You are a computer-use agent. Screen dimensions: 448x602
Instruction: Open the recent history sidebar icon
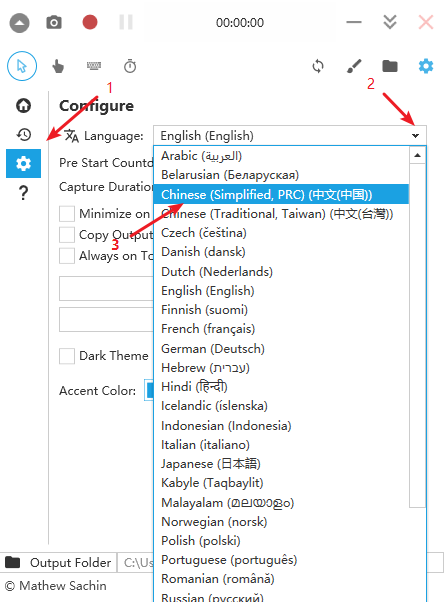click(23, 134)
